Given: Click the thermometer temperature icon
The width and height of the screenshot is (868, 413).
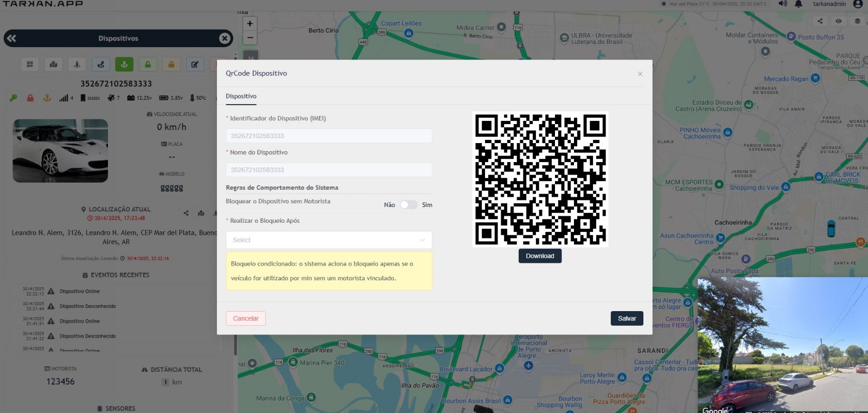Looking at the screenshot, I should (192, 98).
